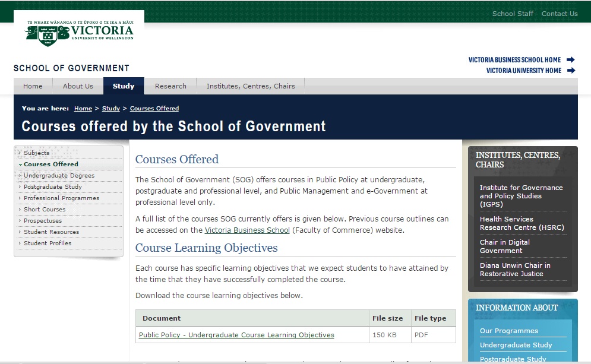Open Our Programmes under Information About
The image size is (591, 364).
509,331
